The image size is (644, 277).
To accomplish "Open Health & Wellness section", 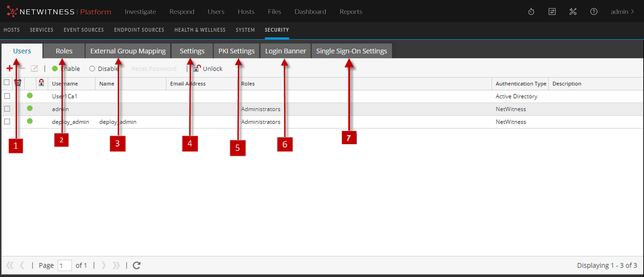I will click(200, 30).
